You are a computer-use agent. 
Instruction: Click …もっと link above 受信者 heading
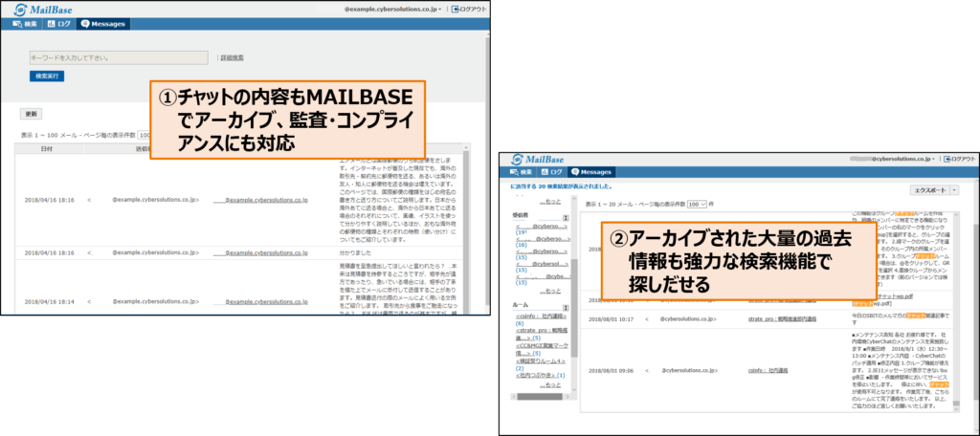pyautogui.click(x=550, y=201)
